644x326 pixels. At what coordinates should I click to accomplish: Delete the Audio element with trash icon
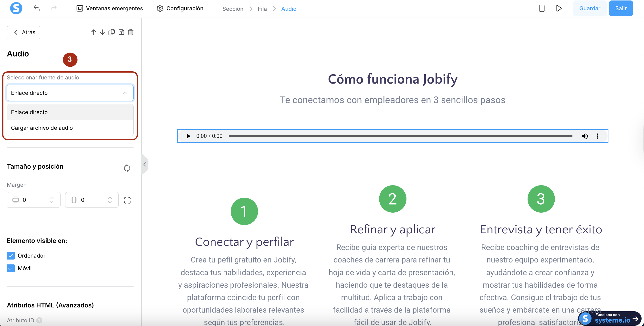pyautogui.click(x=131, y=32)
